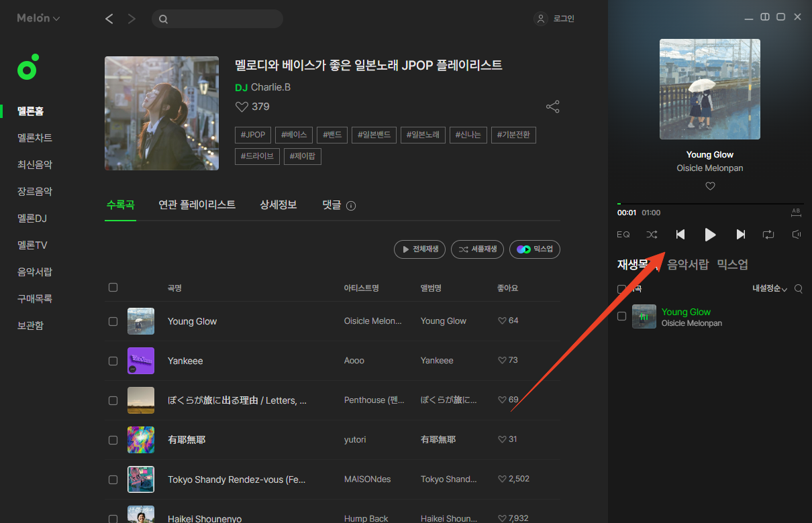Switch to the 연관 플레이리스트 tab
The width and height of the screenshot is (812, 523).
pos(197,205)
